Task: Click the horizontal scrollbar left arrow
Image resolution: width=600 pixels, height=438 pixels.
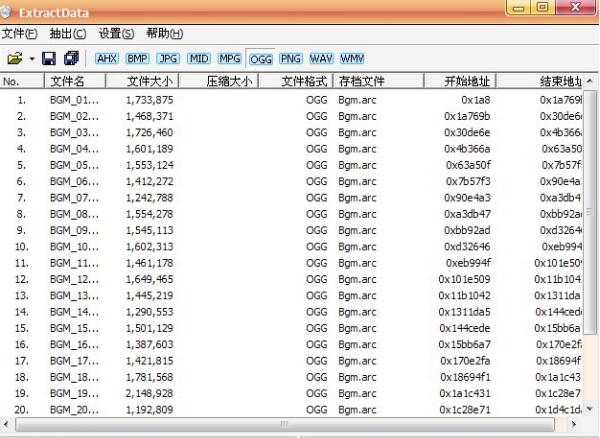Action: (6, 424)
